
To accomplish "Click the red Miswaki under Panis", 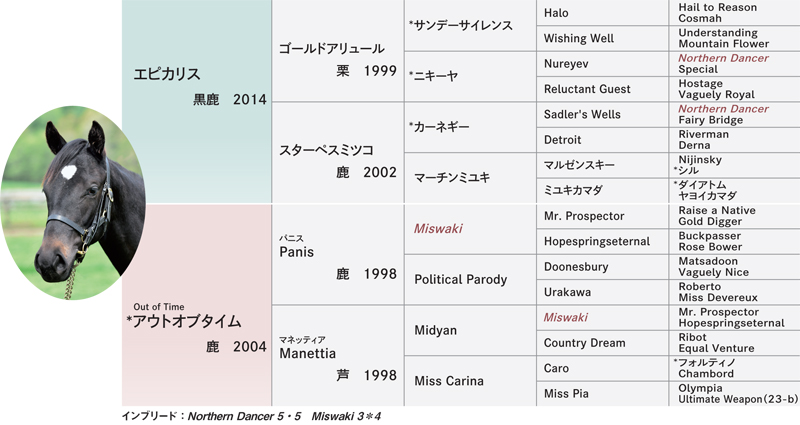I will (x=438, y=229).
